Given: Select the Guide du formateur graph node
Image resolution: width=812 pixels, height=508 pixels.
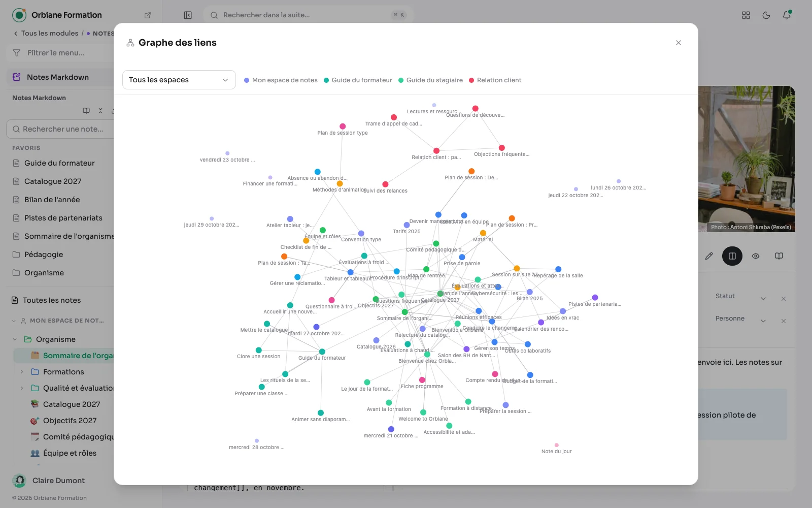Looking at the screenshot, I should [322, 352].
